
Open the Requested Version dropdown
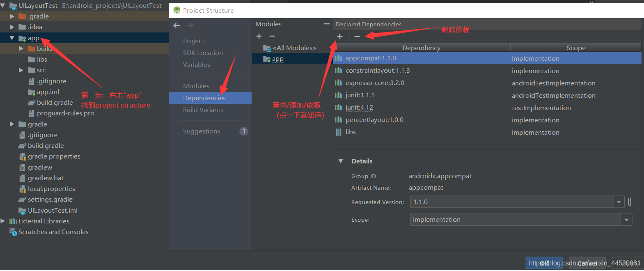pos(619,202)
